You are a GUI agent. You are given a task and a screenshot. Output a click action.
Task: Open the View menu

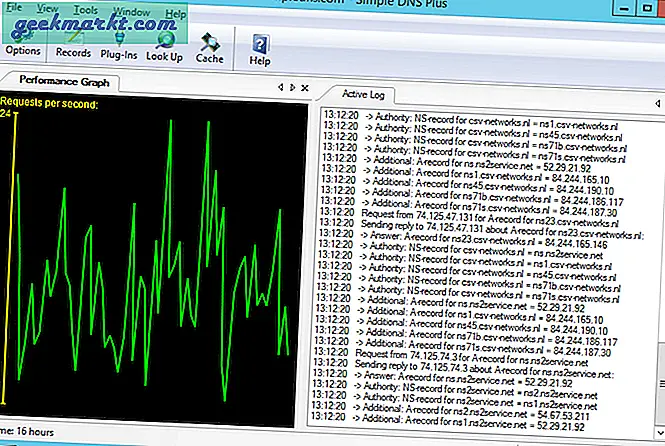(47, 8)
